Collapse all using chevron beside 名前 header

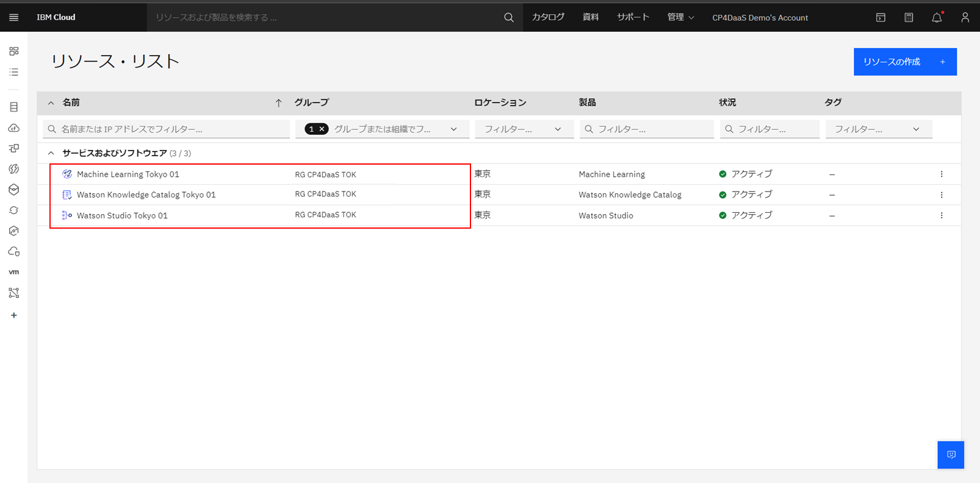(51, 103)
